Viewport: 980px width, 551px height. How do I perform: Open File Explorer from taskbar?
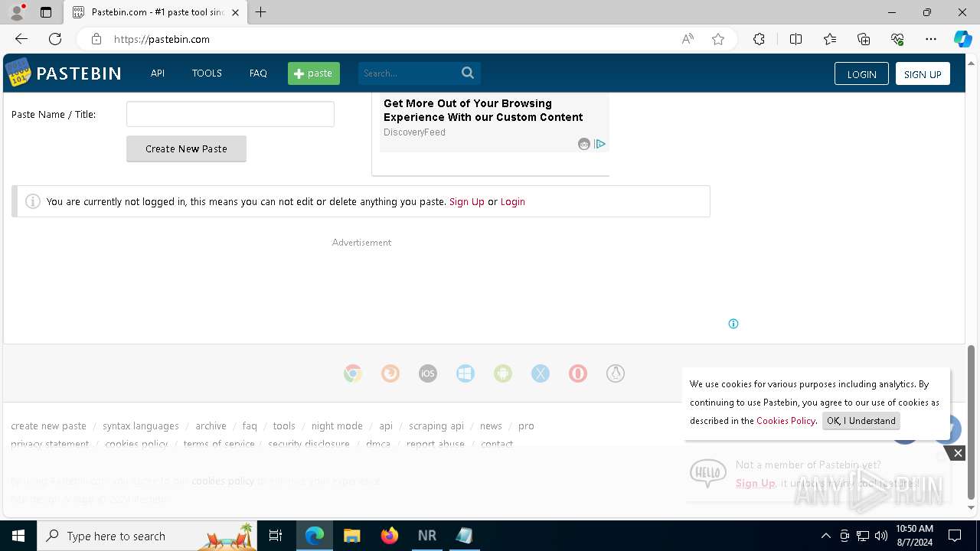(351, 536)
